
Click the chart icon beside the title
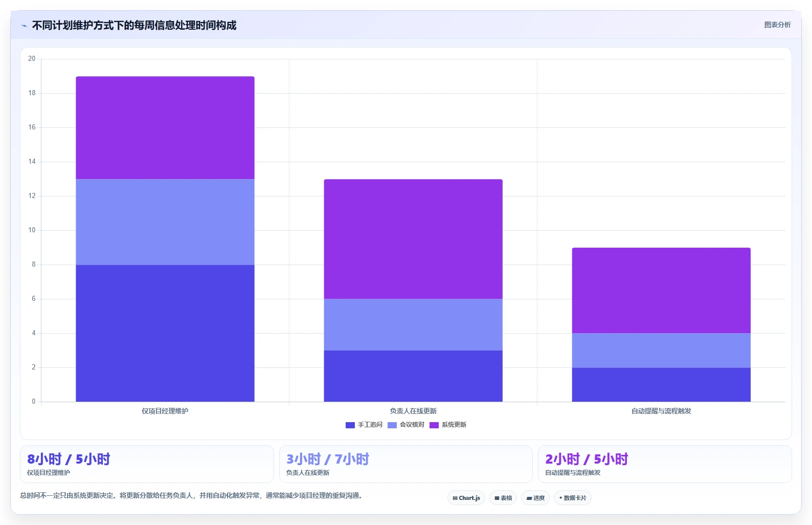click(x=24, y=26)
